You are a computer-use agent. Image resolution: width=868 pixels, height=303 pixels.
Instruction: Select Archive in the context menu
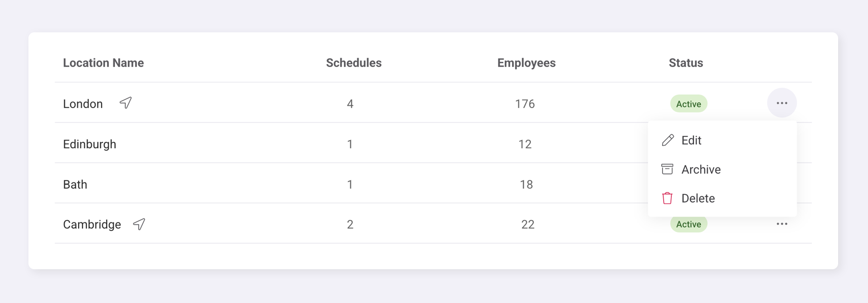tap(701, 169)
